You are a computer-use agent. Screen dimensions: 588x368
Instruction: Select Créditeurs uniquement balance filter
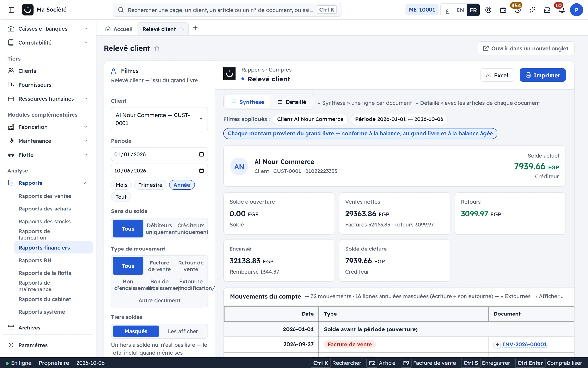191,229
